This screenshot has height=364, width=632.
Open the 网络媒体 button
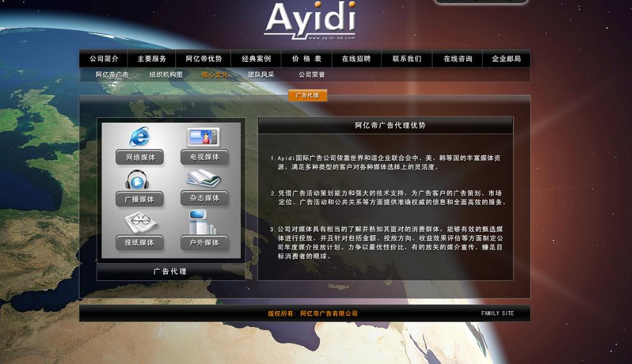[x=140, y=157]
